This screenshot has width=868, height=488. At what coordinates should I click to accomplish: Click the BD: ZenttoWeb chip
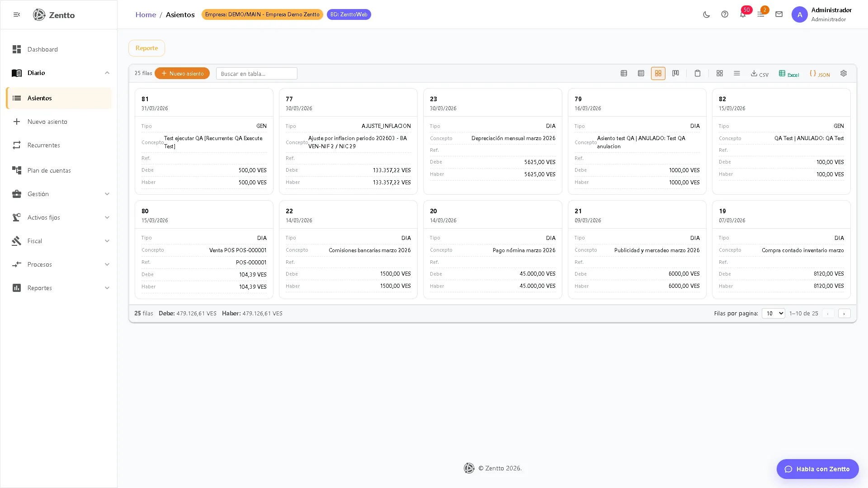coord(349,14)
